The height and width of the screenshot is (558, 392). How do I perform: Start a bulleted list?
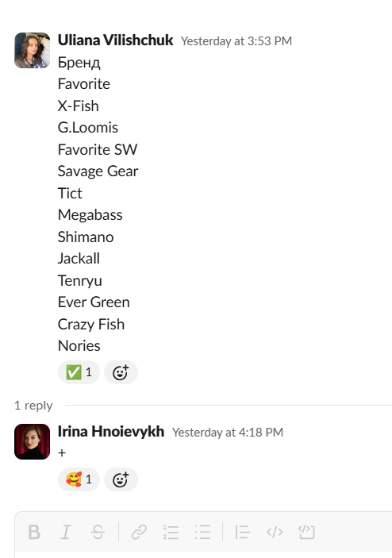point(203,533)
